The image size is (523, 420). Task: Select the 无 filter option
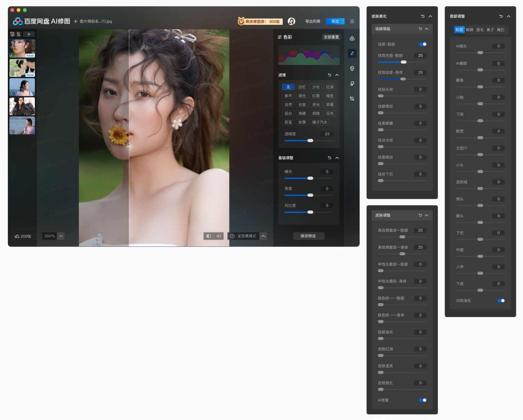[288, 87]
